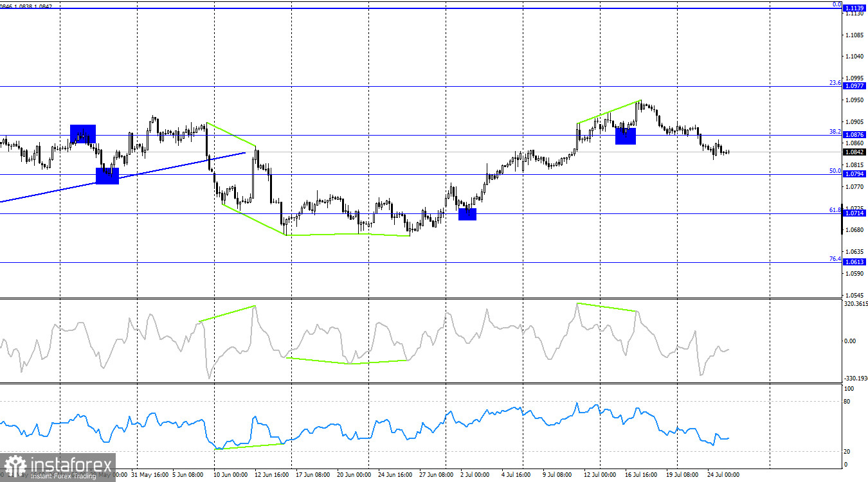Click the 38.2 Fibonacci level label
Screen dimensions: 868x482
tap(835, 132)
